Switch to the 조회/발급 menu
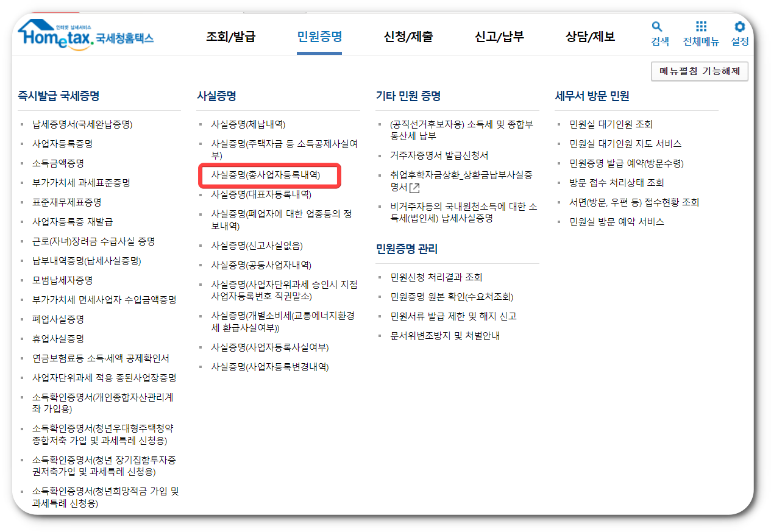The width and height of the screenshot is (771, 532). [x=232, y=37]
